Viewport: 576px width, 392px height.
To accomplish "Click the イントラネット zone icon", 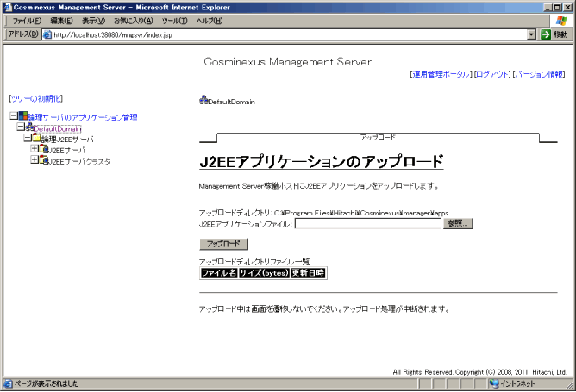I will coord(494,384).
